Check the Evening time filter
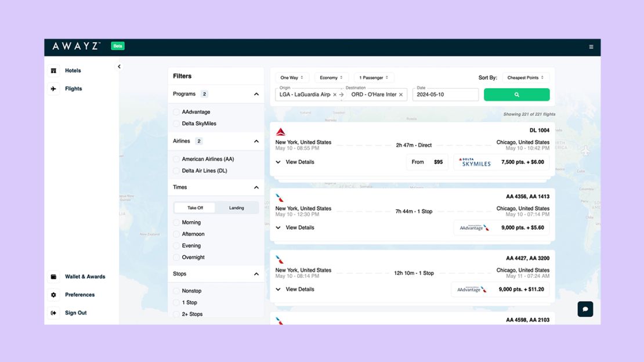644x362 pixels. click(176, 246)
